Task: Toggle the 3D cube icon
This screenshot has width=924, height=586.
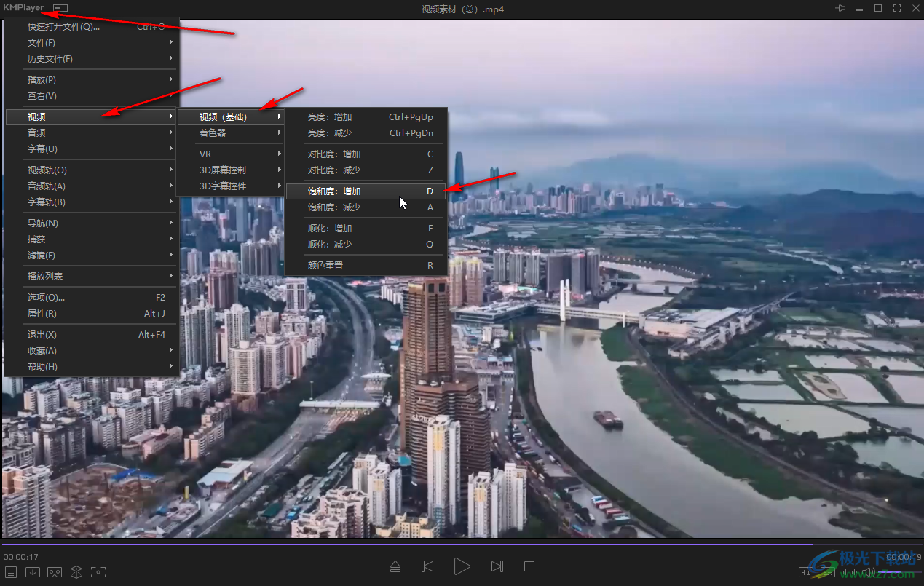Action: (76, 572)
